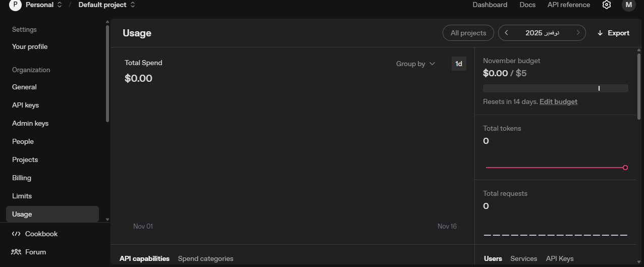Go to previous month arrow
This screenshot has height=267, width=644.
point(506,33)
